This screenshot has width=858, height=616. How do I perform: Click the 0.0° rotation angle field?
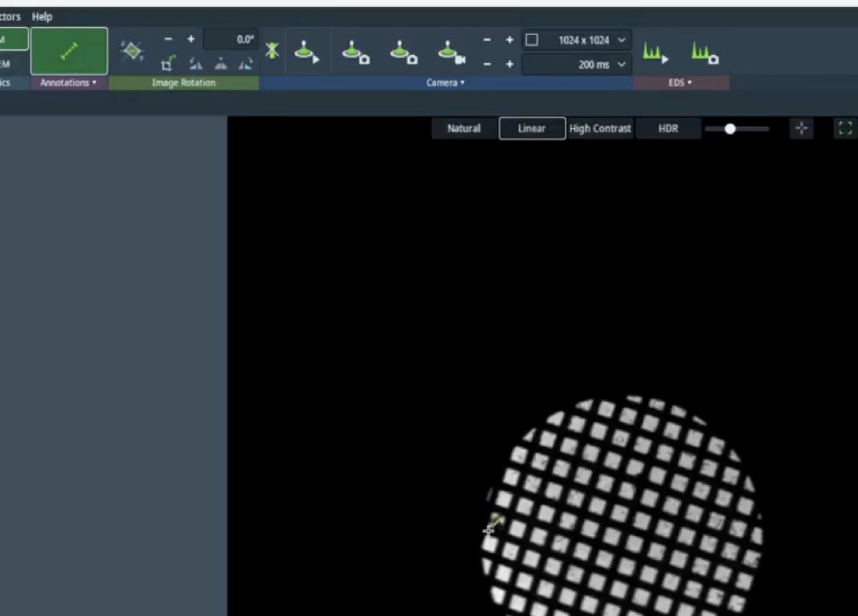[x=230, y=39]
